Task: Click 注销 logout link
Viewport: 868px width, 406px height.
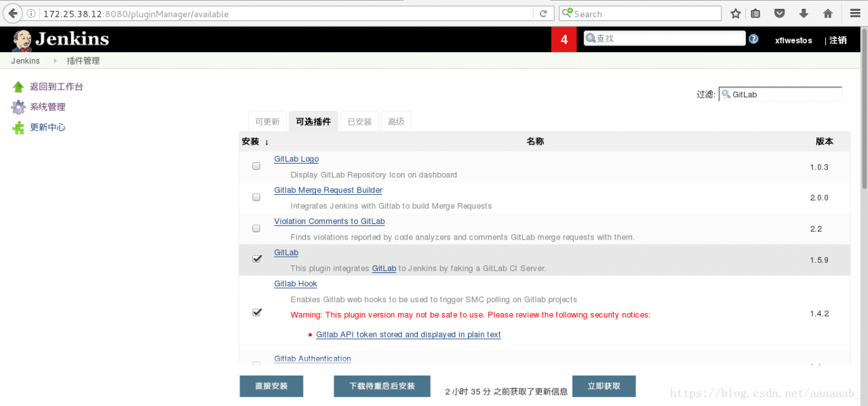Action: coord(837,40)
